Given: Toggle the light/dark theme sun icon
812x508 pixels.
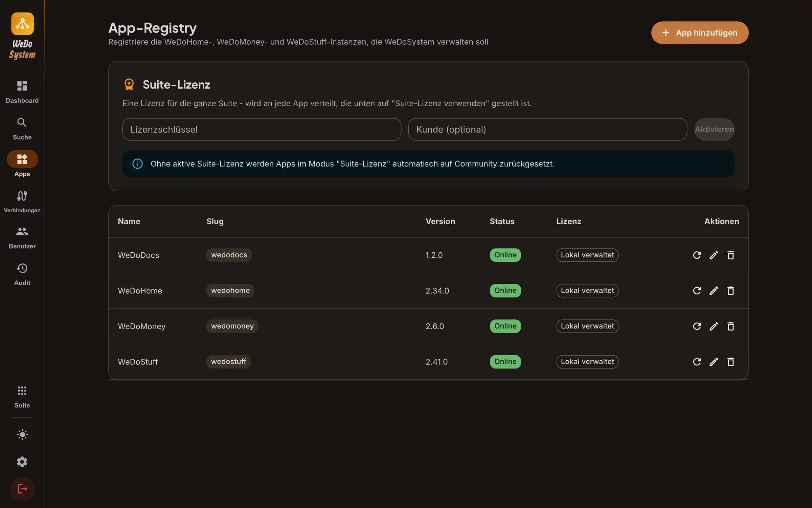Looking at the screenshot, I should (22, 435).
